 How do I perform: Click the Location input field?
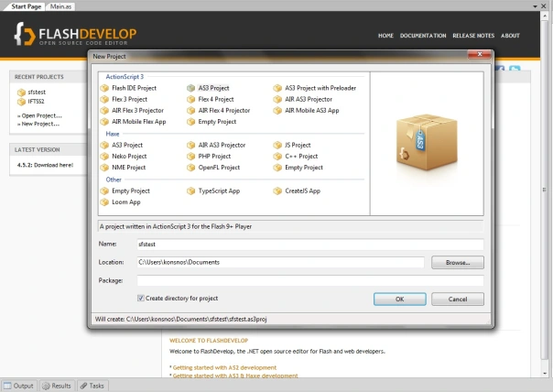[x=281, y=262]
